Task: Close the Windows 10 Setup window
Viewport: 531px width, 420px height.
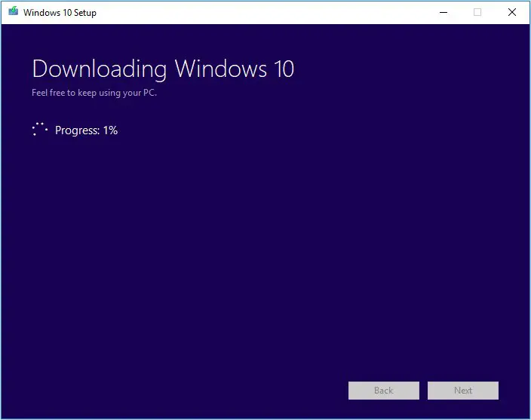Action: point(512,13)
